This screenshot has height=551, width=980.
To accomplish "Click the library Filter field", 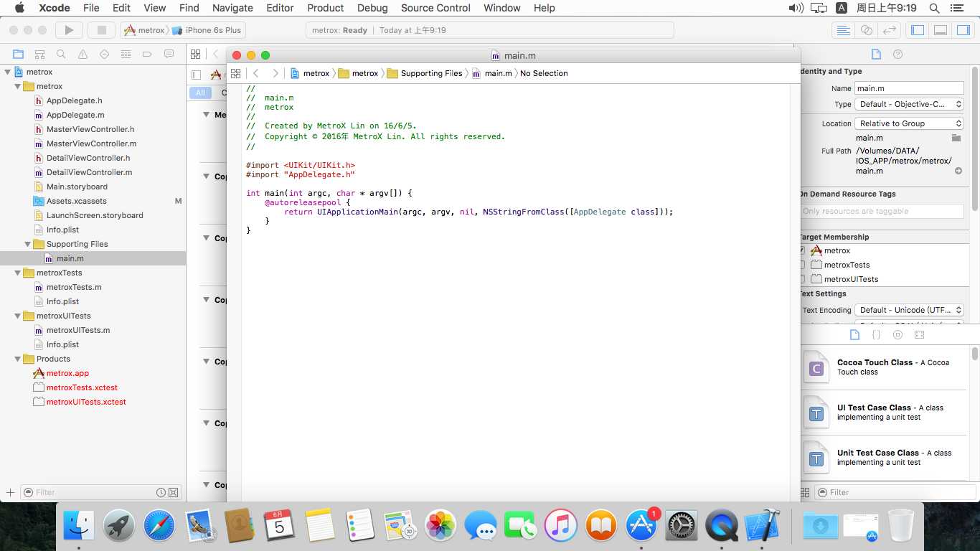I will [x=895, y=492].
